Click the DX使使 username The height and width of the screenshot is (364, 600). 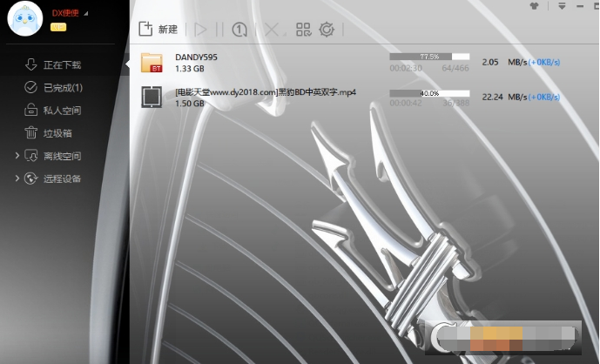tap(65, 13)
